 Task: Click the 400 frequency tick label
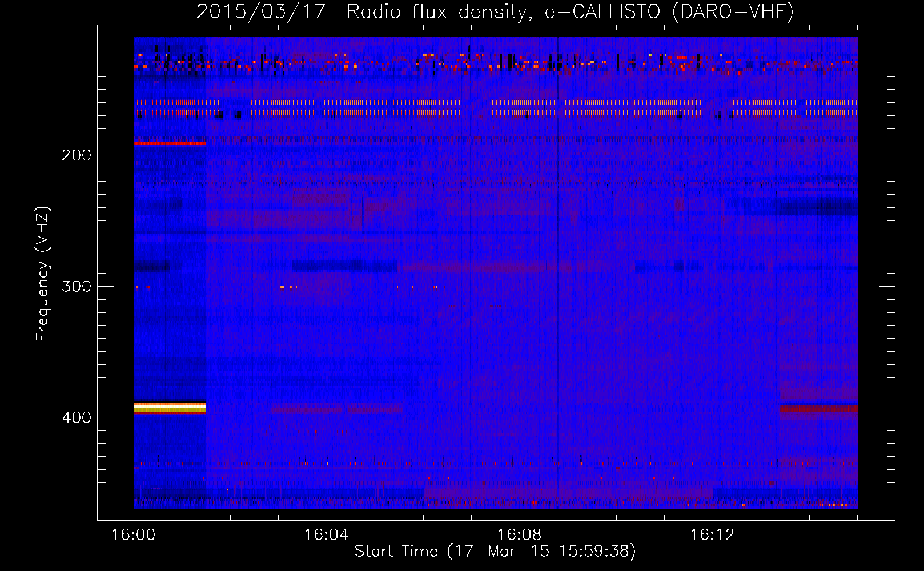click(x=77, y=417)
